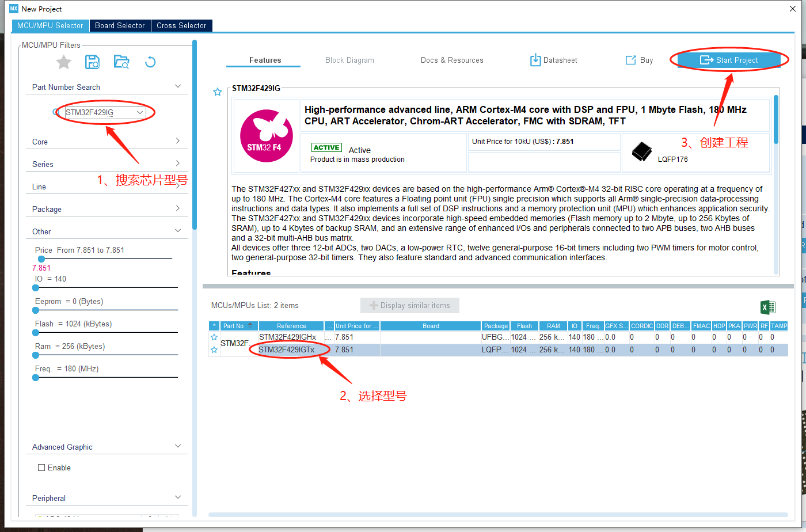Sort by the RAM column header
The width and height of the screenshot is (806, 532).
[553, 326]
